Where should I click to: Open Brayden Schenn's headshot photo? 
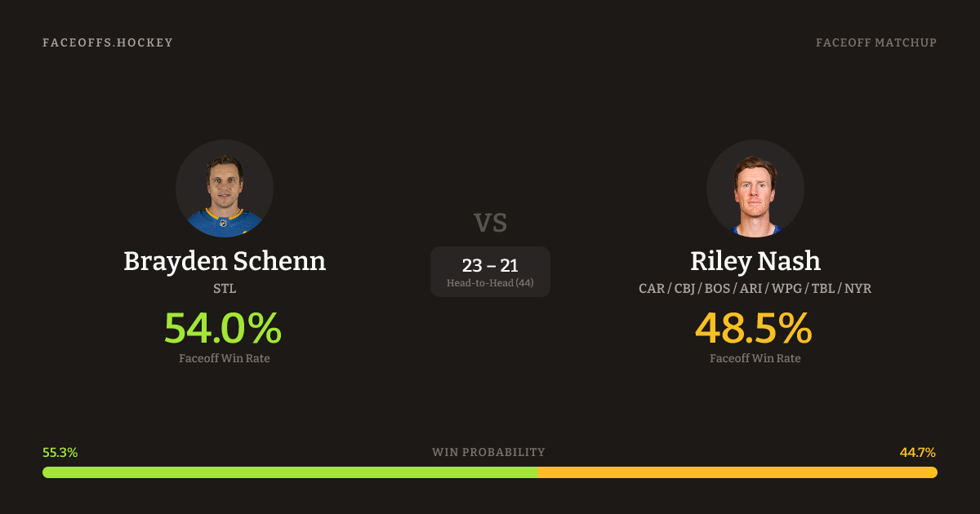[x=225, y=188]
